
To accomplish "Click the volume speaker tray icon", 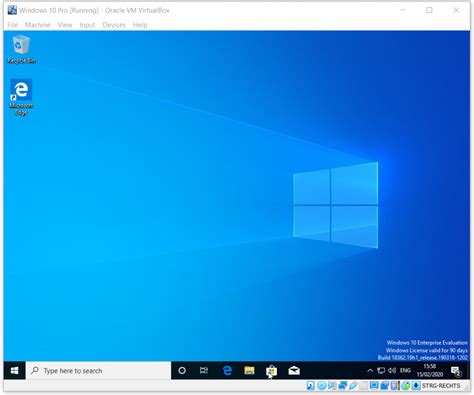I will coord(392,370).
